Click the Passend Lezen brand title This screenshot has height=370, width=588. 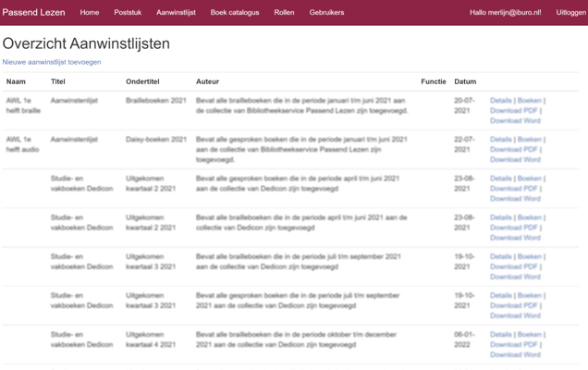(33, 13)
